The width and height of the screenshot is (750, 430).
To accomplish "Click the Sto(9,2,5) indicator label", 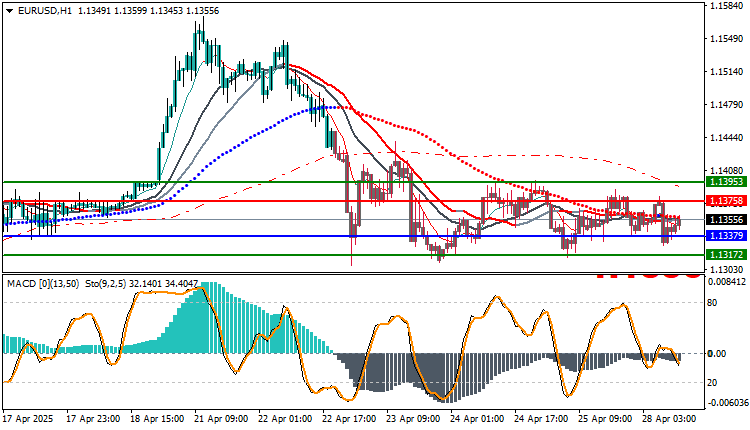I will click(x=106, y=284).
